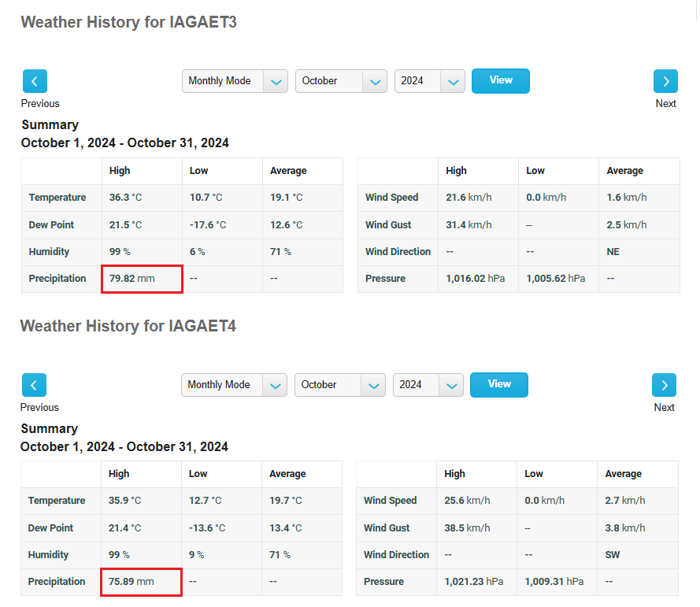This screenshot has width=700, height=607.
Task: Click IAGAET3 average temperature 19.1 °C
Action: coord(286,198)
